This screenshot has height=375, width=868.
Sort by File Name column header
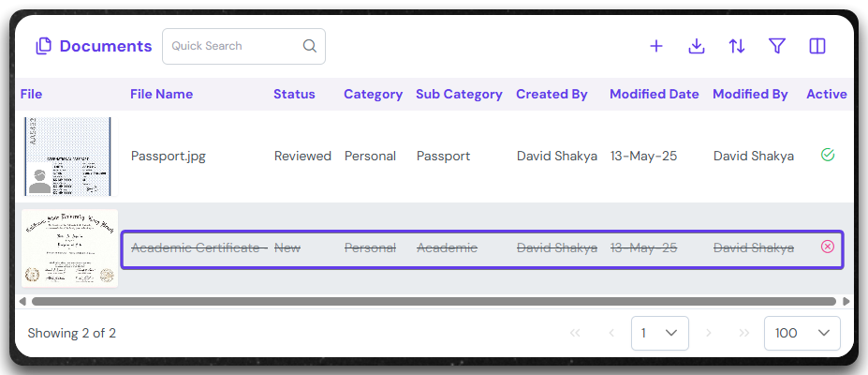[x=161, y=94]
